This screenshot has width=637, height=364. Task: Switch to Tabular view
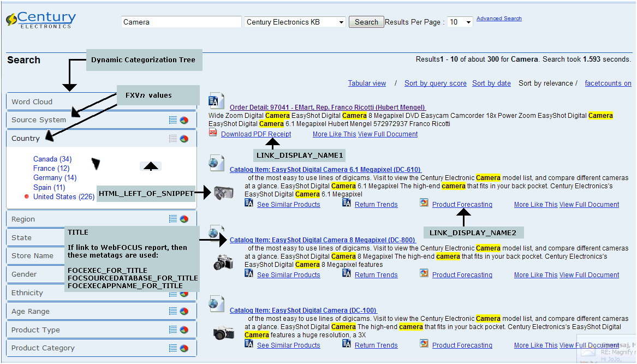click(x=367, y=83)
